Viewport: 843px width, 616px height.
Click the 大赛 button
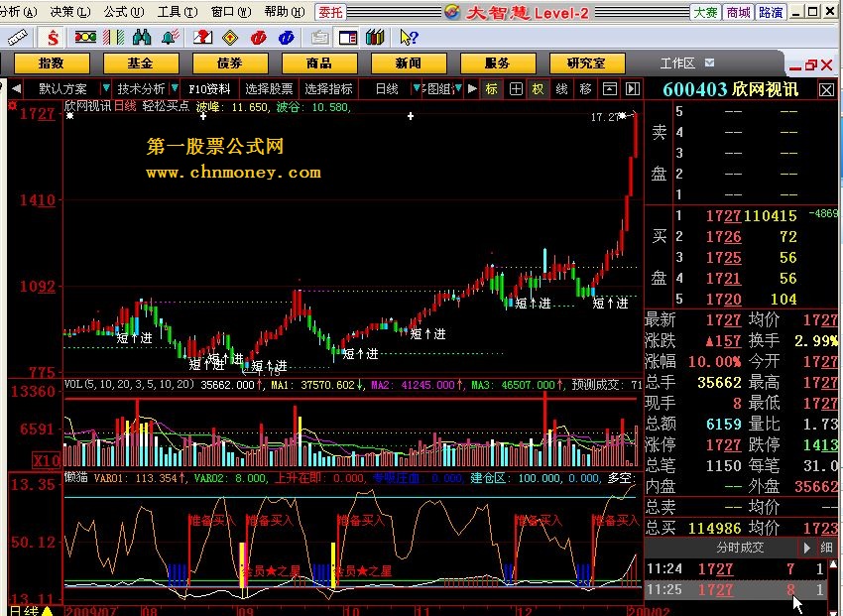point(705,12)
